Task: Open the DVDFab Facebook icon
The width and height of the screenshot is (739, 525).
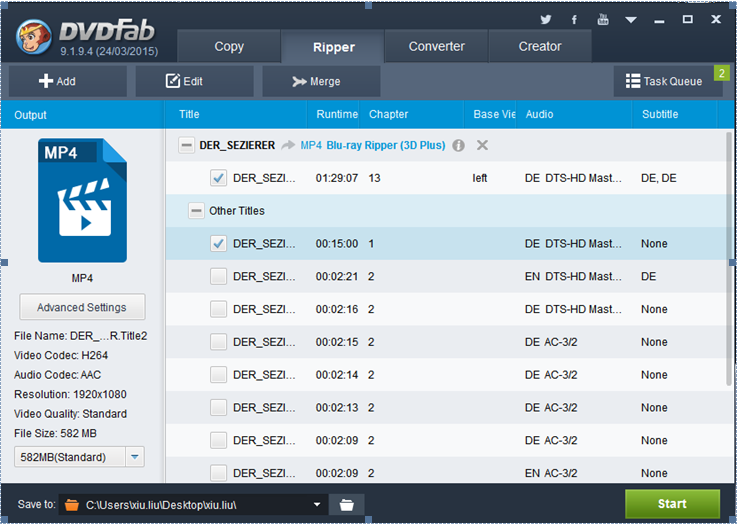Action: click(574, 19)
